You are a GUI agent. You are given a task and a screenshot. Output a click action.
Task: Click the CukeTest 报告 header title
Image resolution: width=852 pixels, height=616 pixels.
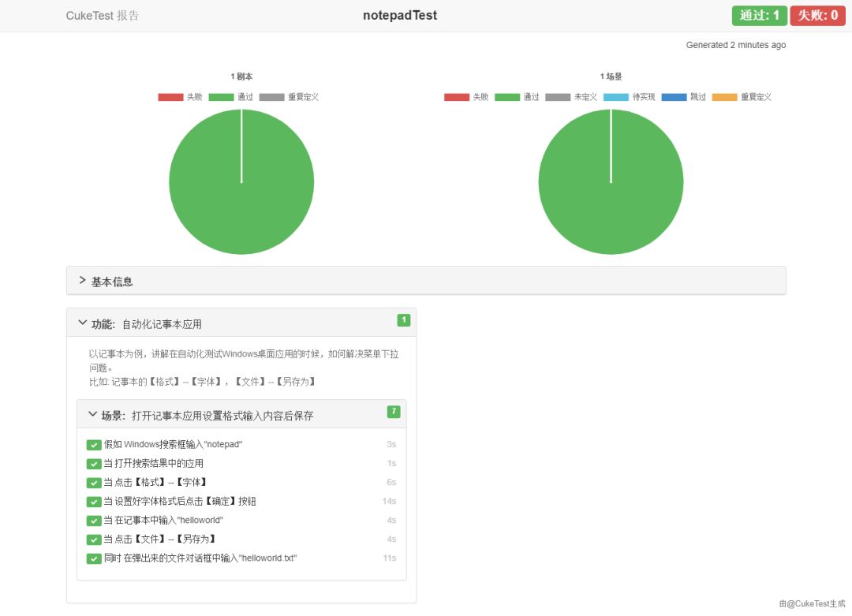point(103,16)
